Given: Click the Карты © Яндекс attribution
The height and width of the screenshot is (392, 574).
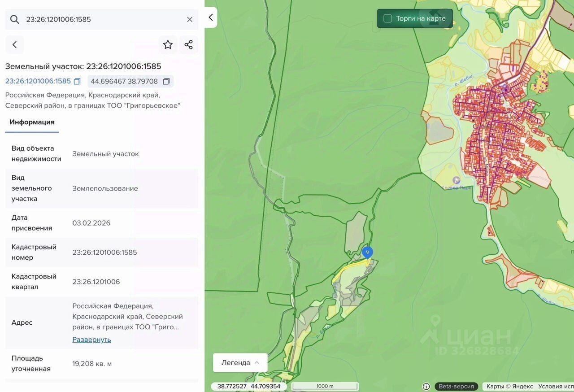Looking at the screenshot, I should point(509,386).
